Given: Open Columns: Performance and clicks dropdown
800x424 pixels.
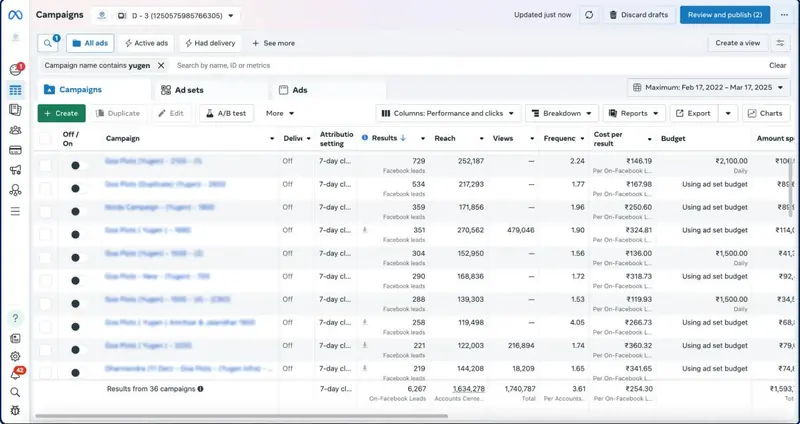Looking at the screenshot, I should pyautogui.click(x=448, y=113).
